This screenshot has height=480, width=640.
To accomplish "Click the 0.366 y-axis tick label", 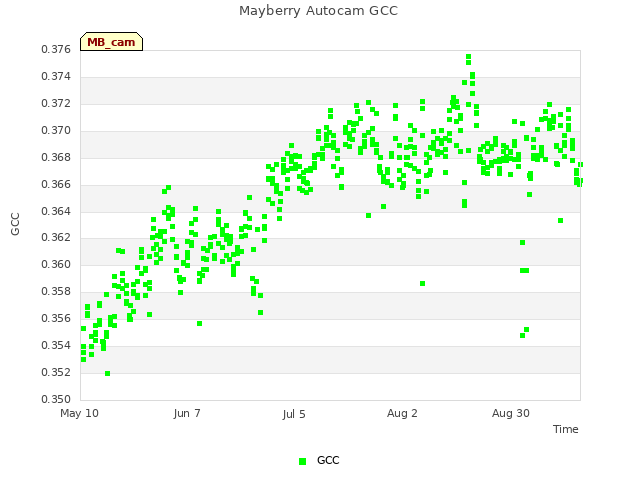I will point(56,184).
